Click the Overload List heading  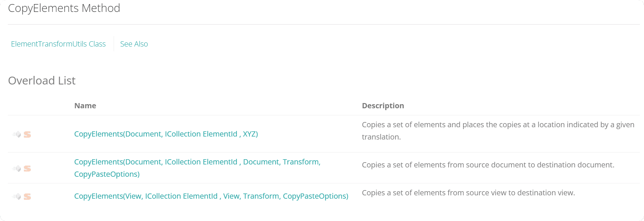pos(42,80)
